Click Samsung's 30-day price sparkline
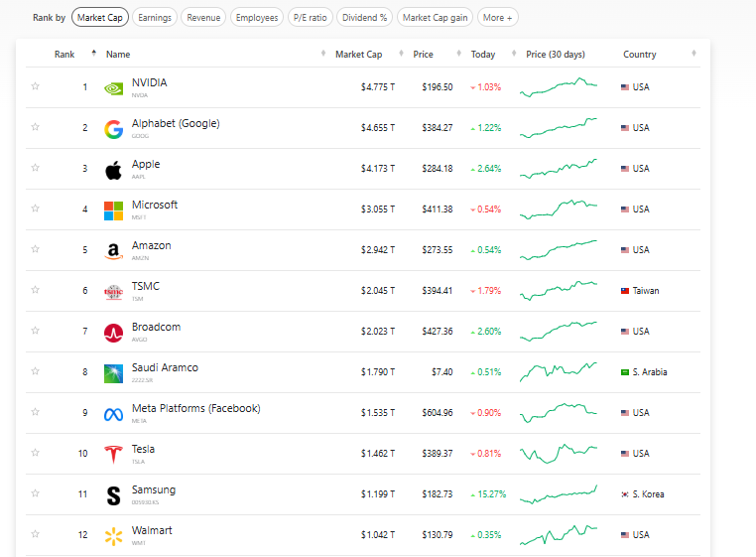The width and height of the screenshot is (756, 557). [559, 494]
